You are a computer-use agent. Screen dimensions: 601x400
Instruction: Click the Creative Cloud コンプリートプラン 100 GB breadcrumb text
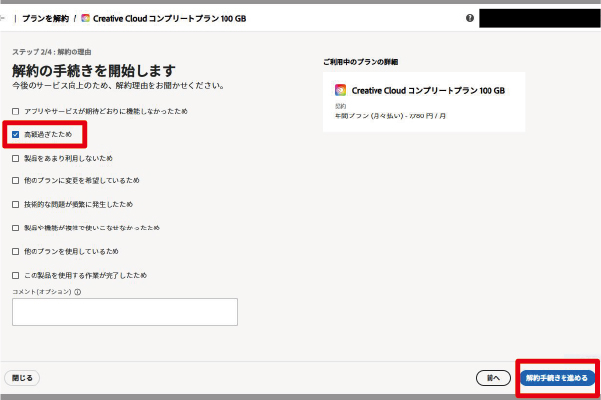pos(169,18)
